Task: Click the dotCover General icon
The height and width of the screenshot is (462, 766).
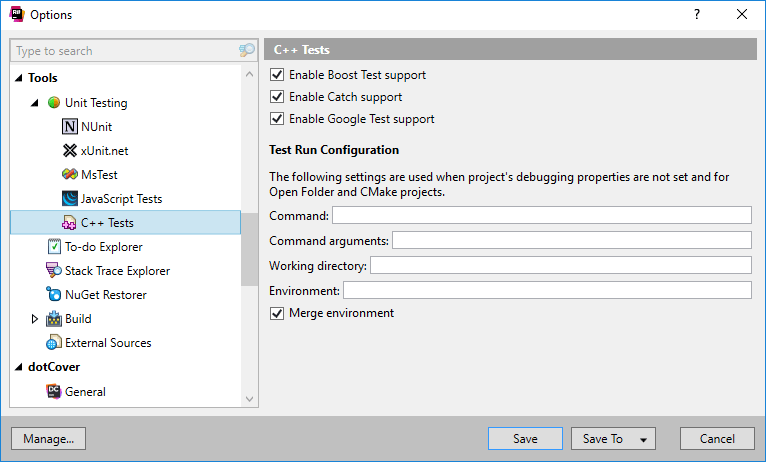Action: point(54,391)
